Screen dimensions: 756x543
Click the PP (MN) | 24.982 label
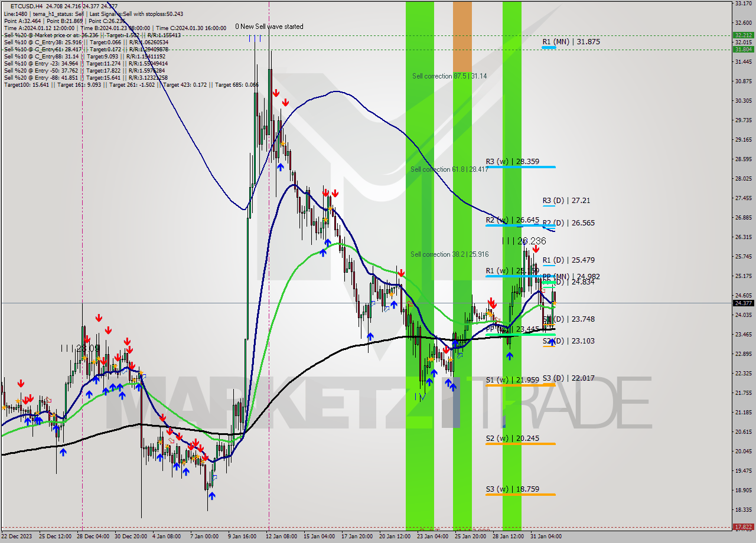click(571, 276)
